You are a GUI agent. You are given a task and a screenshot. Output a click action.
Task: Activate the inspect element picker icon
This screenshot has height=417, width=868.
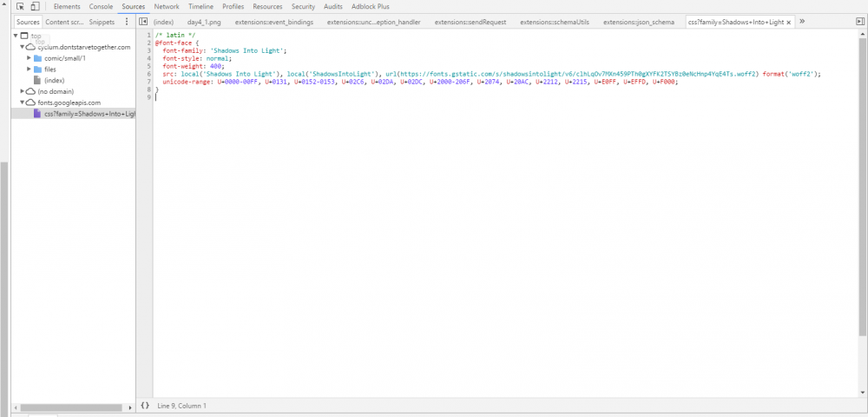[x=20, y=7]
